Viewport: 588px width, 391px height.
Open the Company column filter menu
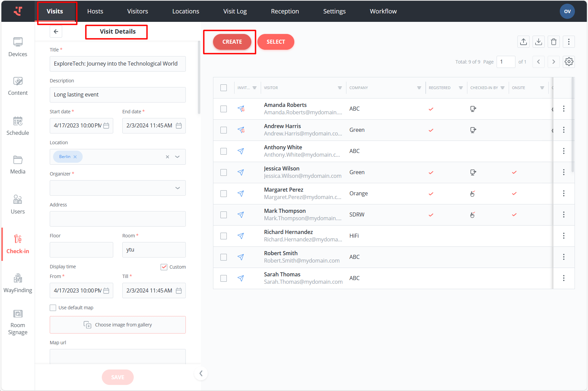pos(419,88)
